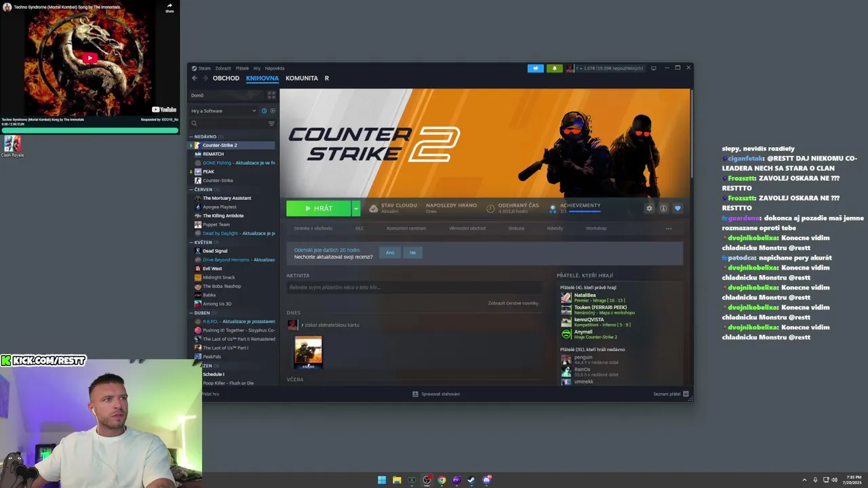The height and width of the screenshot is (488, 868).
Task: Show hidden system tray icons chevron
Action: tap(804, 480)
